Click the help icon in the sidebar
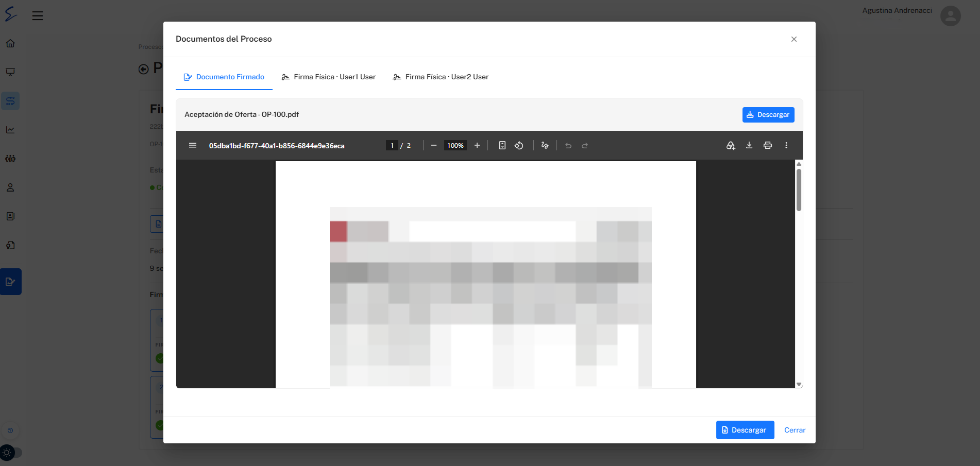Viewport: 980px width, 466px height. point(10,430)
